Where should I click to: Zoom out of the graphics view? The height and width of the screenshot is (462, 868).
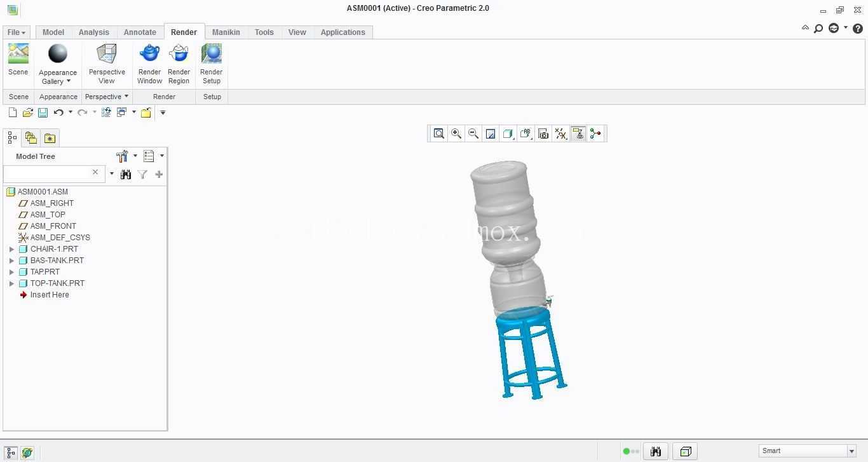coord(473,133)
